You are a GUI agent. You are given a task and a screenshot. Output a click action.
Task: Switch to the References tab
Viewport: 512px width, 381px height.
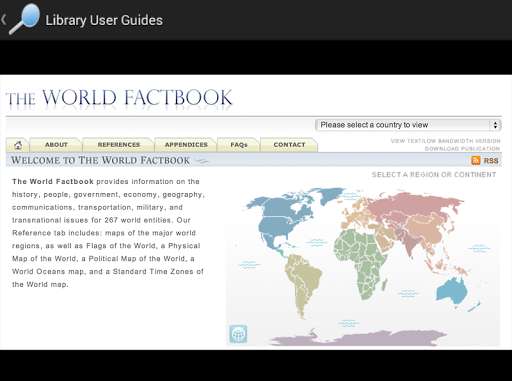click(x=119, y=145)
